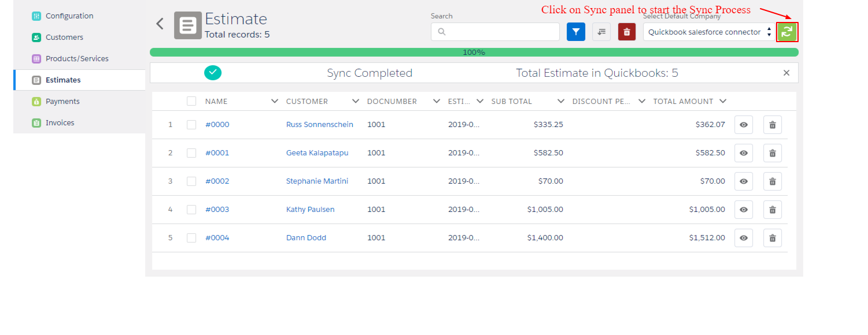Click the $1,512.00 total amount cell
Image resolution: width=868 pixels, height=335 pixels.
click(707, 238)
